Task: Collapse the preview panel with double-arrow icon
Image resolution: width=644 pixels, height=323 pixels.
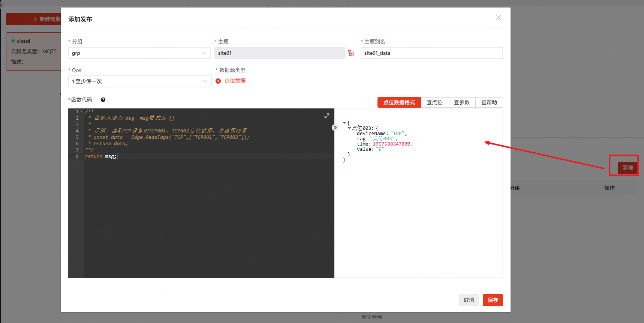Action: click(335, 128)
